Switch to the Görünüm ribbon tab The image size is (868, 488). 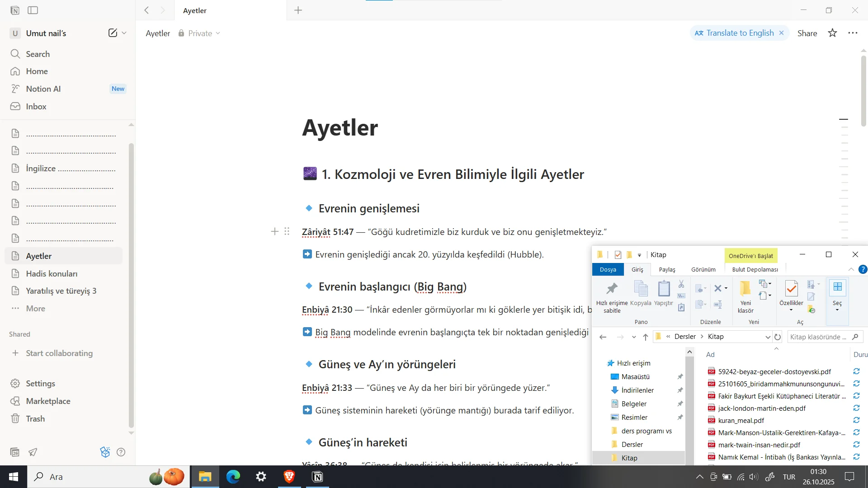[703, 269]
